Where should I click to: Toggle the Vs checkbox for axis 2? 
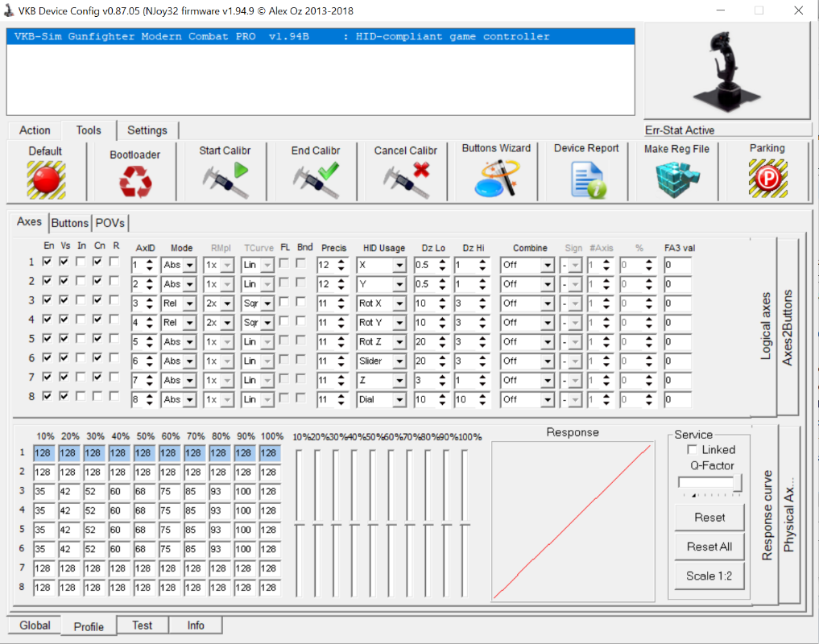click(64, 281)
